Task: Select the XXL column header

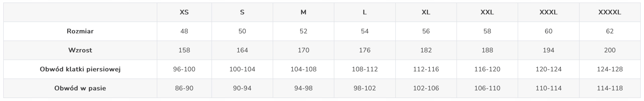Action: [x=487, y=12]
